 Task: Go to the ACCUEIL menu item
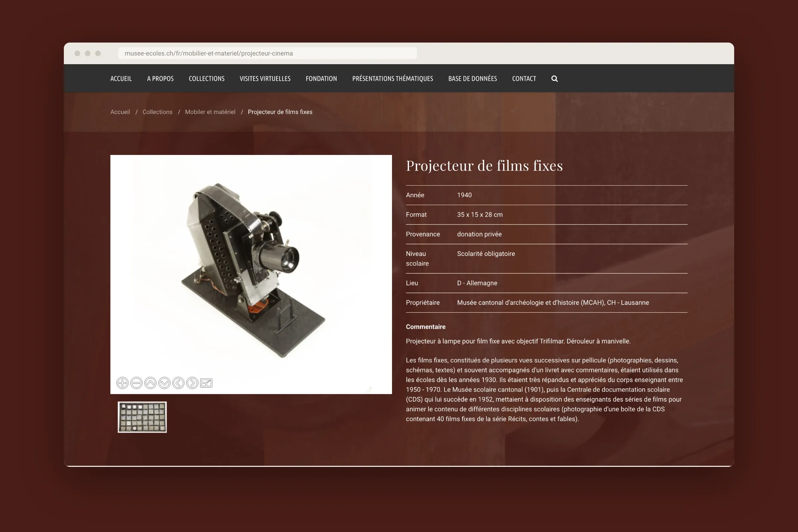click(121, 79)
